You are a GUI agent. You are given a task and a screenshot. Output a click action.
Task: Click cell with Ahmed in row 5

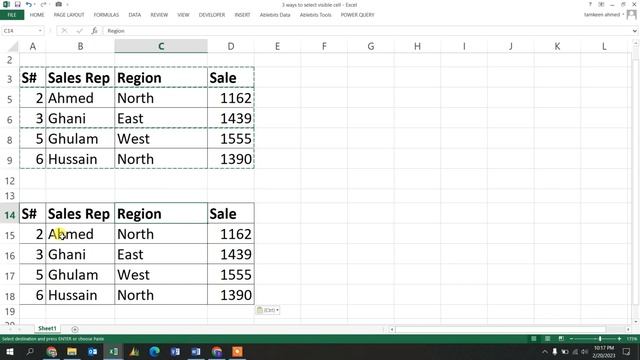80,98
